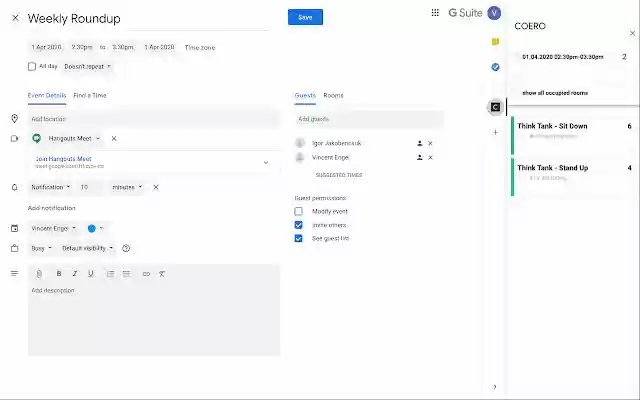Edit the notification value 10
The width and height of the screenshot is (640, 400).
(x=91, y=187)
